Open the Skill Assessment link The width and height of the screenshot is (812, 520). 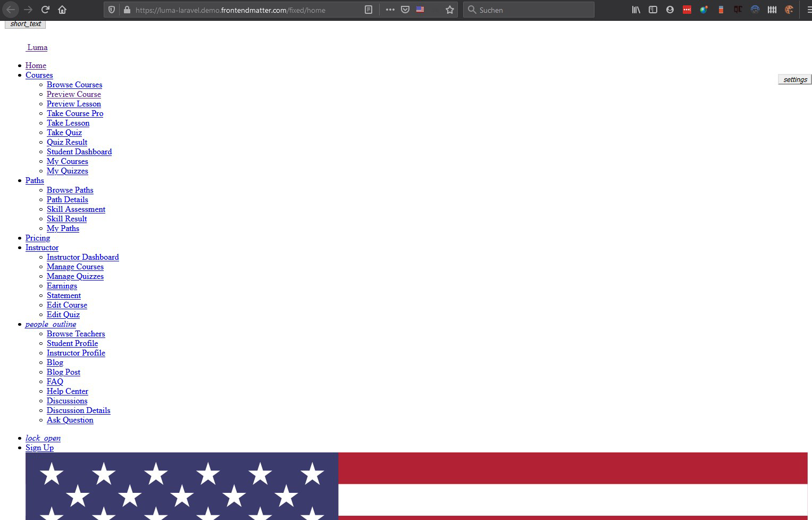tap(76, 209)
